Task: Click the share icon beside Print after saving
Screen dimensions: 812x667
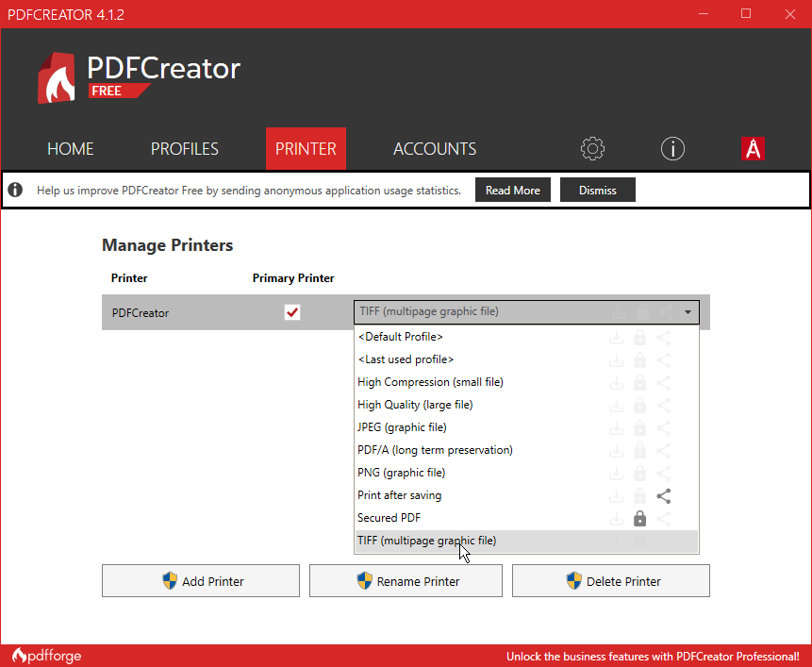Action: tap(663, 495)
